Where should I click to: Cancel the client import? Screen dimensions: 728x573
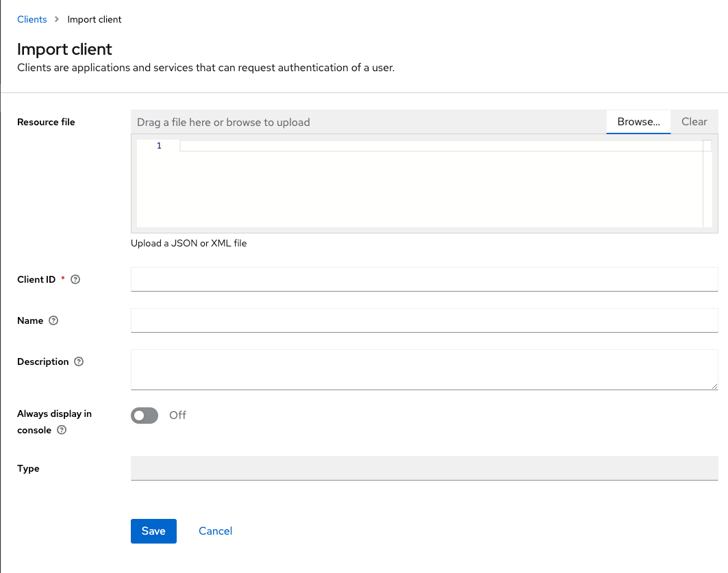tap(215, 531)
